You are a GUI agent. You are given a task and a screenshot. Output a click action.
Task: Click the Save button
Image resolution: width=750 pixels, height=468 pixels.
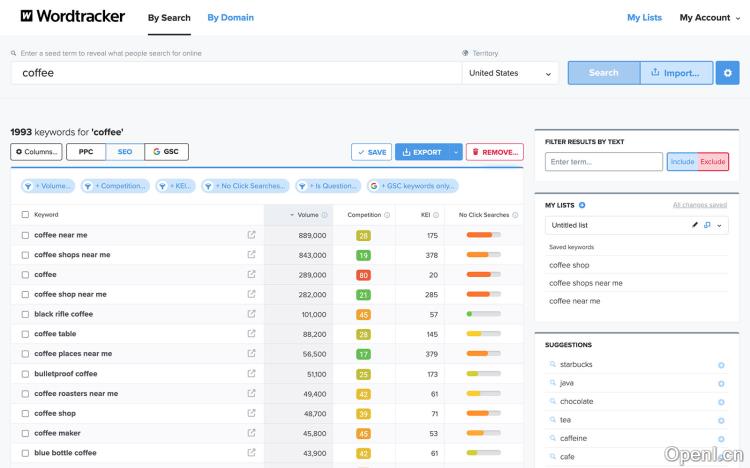[x=372, y=152]
